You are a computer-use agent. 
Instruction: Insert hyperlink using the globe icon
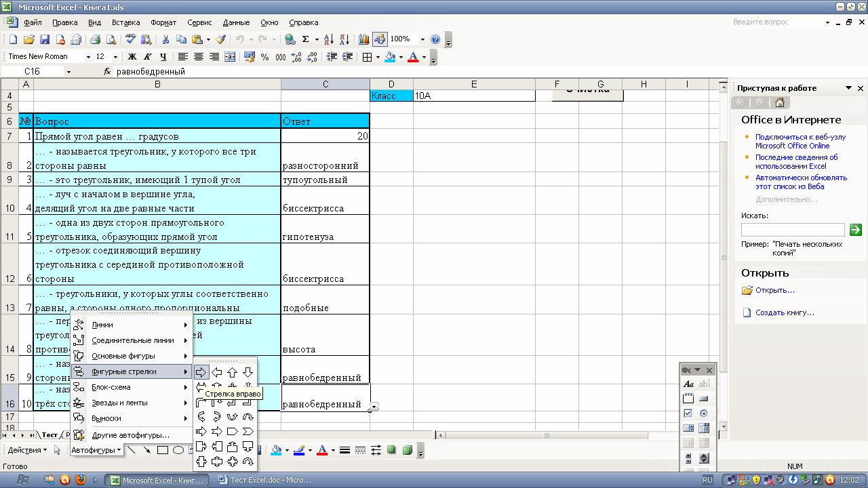point(290,39)
